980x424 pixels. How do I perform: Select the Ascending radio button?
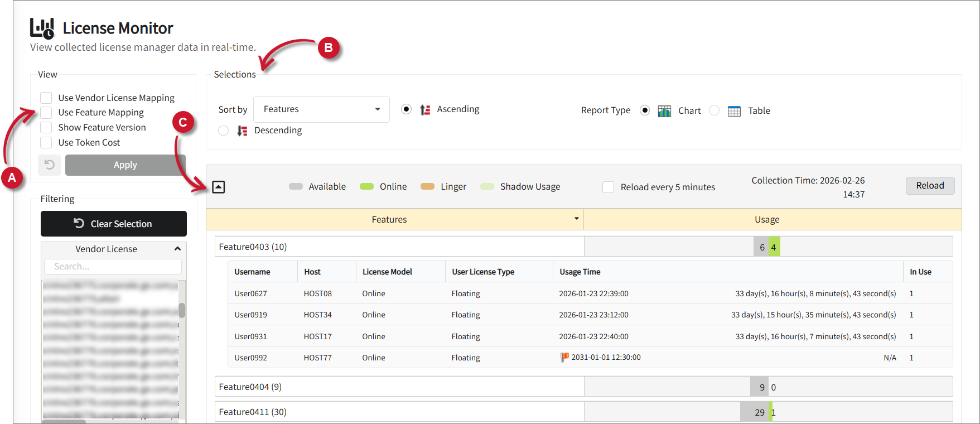coord(406,109)
